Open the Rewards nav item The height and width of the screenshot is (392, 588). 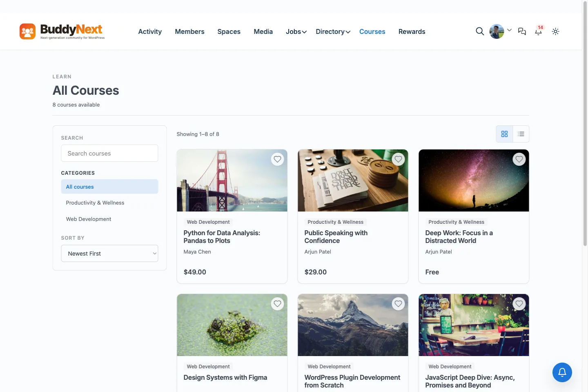[x=412, y=31]
